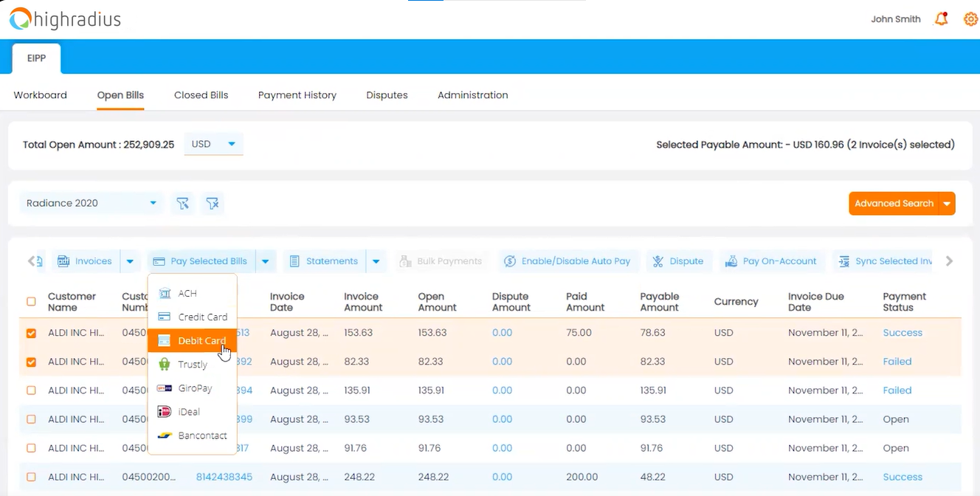Screen dimensions: 980x496
Task: Expand the Invoices dropdown arrow
Action: [x=130, y=261]
